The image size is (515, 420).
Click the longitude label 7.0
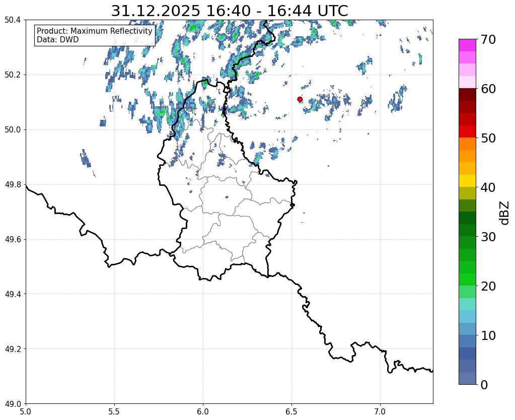click(x=380, y=411)
